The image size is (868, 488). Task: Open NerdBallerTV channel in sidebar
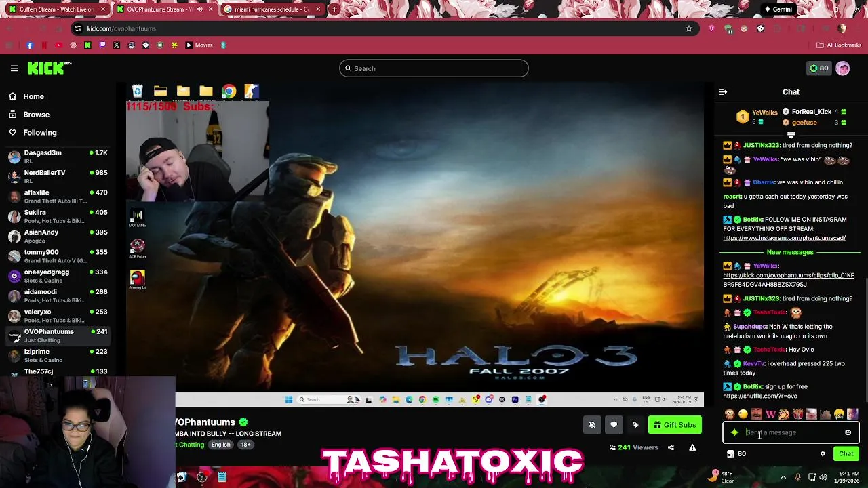tap(58, 177)
